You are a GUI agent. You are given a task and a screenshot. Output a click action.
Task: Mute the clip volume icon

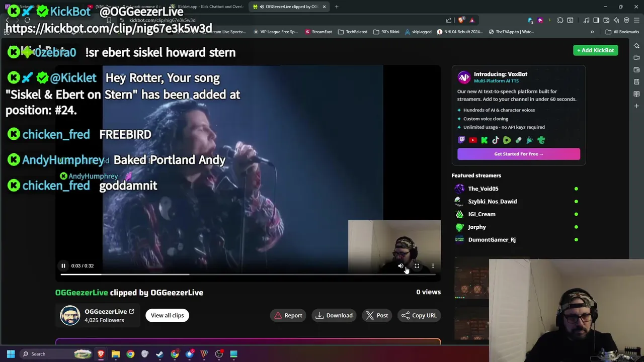(400, 265)
